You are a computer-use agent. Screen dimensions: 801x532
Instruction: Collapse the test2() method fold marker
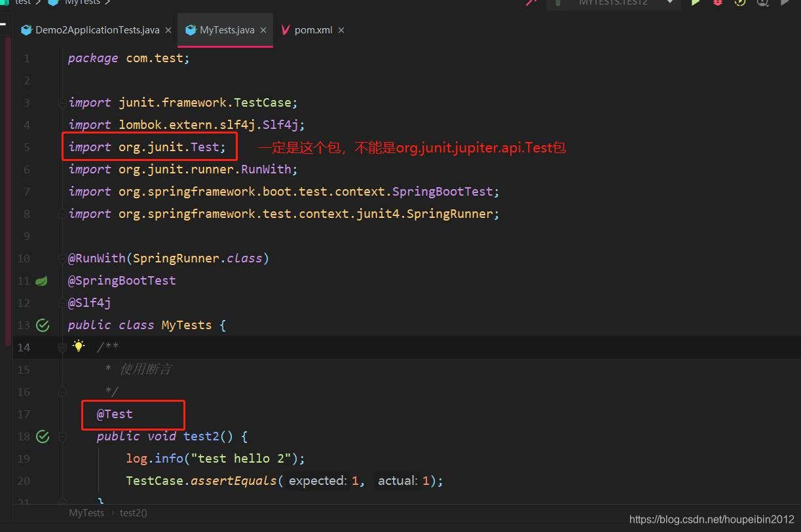62,436
